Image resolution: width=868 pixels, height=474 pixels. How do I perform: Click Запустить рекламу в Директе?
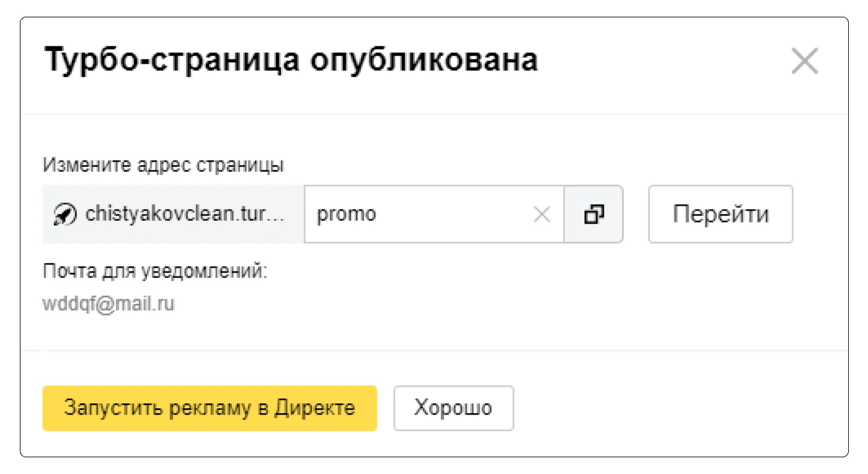pos(210,408)
